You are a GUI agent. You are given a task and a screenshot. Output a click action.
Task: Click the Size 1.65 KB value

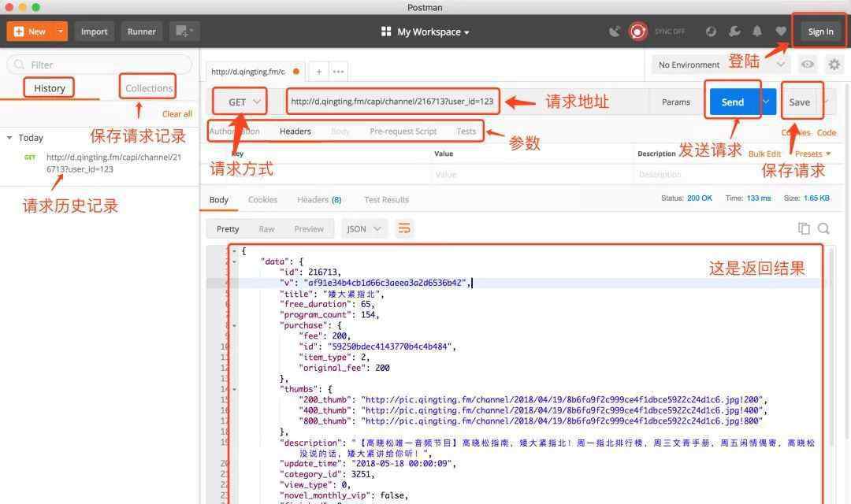point(816,198)
